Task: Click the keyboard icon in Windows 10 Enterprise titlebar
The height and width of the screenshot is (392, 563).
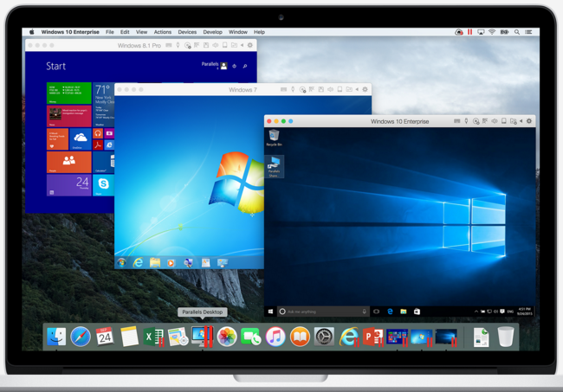Action: [x=456, y=121]
